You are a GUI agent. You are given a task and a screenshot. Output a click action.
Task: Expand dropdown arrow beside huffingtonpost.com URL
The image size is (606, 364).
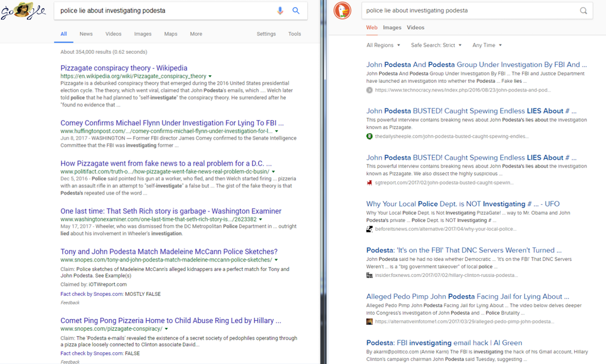[276, 131]
